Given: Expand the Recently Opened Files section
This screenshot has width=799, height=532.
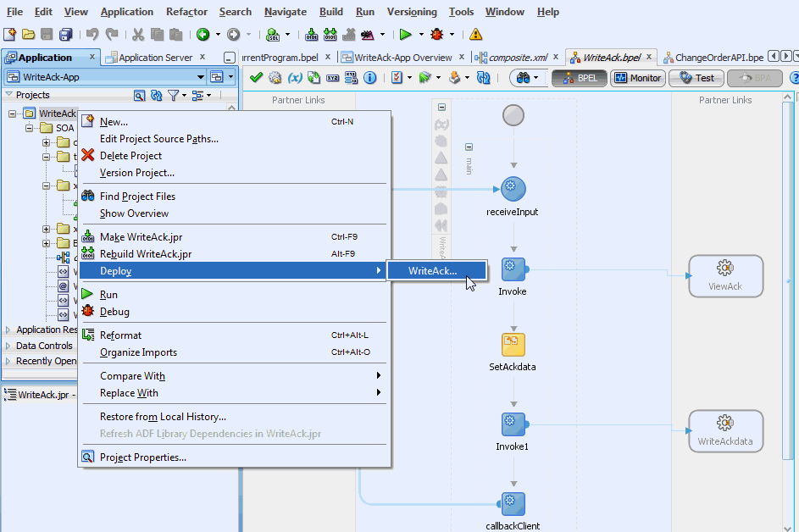Looking at the screenshot, I should click(8, 361).
